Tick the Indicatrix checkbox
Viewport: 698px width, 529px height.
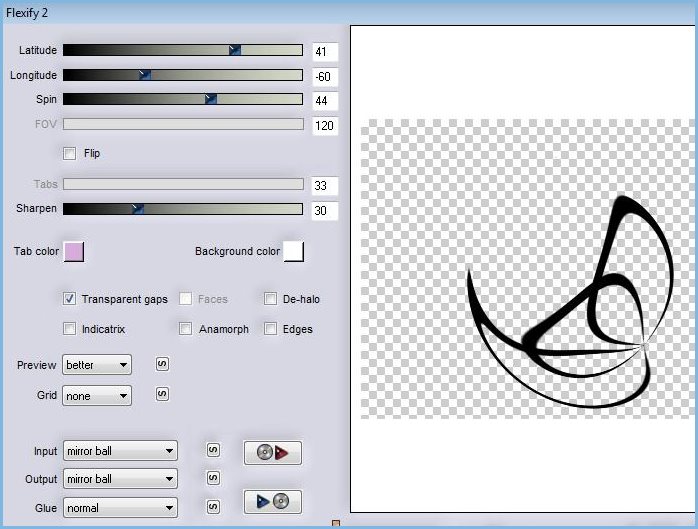70,328
